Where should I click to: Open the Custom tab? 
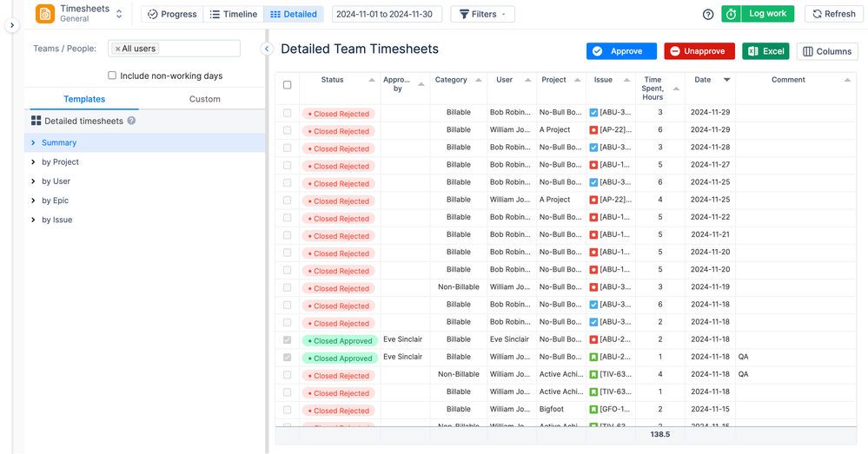[x=205, y=99]
